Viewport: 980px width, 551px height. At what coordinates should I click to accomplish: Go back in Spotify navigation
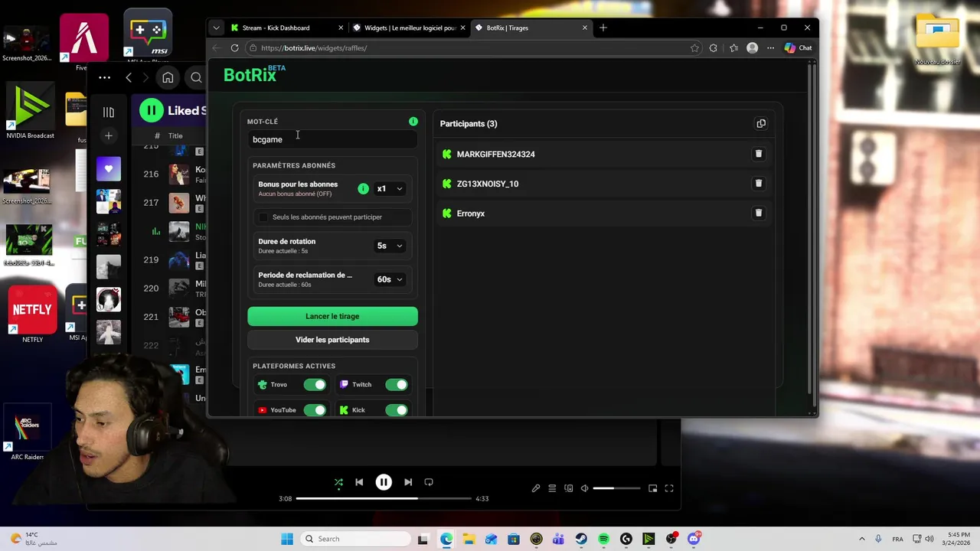pyautogui.click(x=129, y=77)
